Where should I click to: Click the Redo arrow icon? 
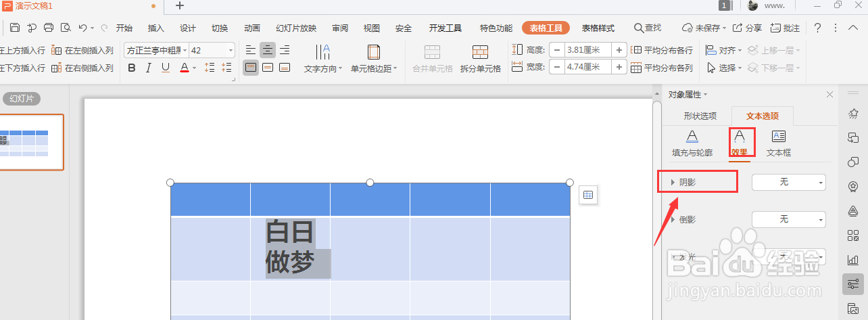coord(104,28)
